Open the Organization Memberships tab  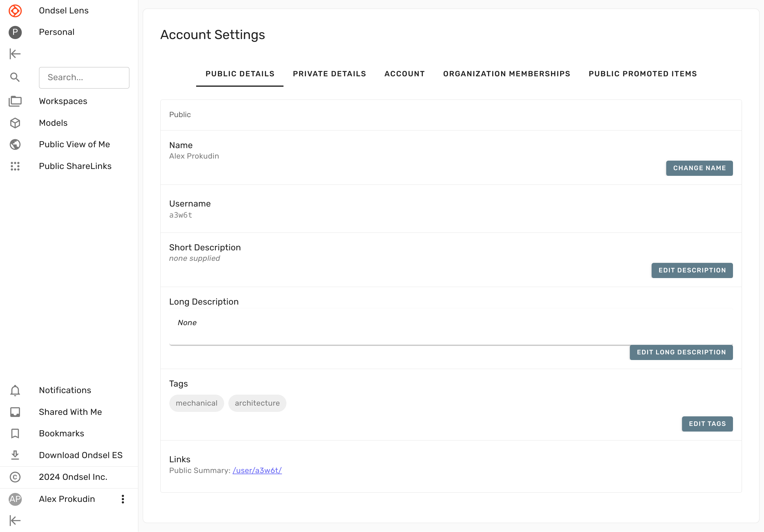tap(506, 74)
